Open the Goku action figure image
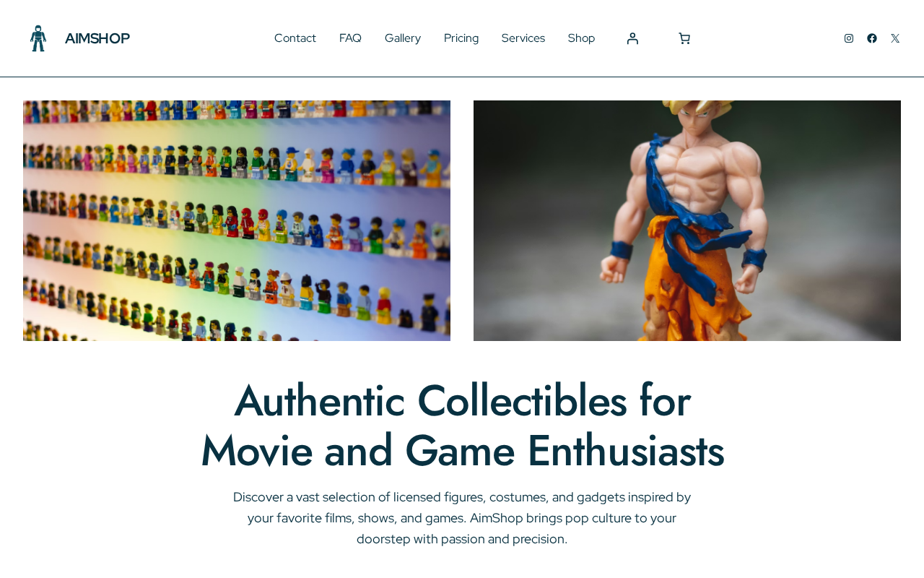The image size is (924, 578). [x=687, y=220]
